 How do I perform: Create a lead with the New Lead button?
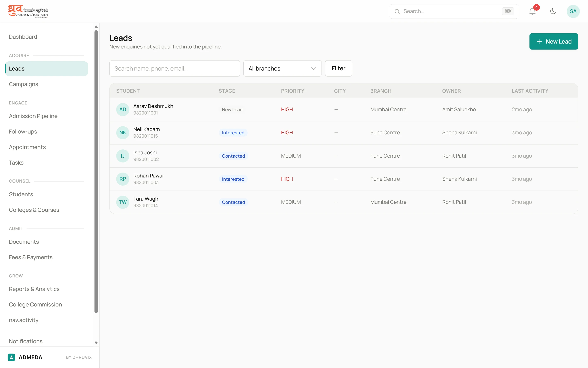(553, 41)
